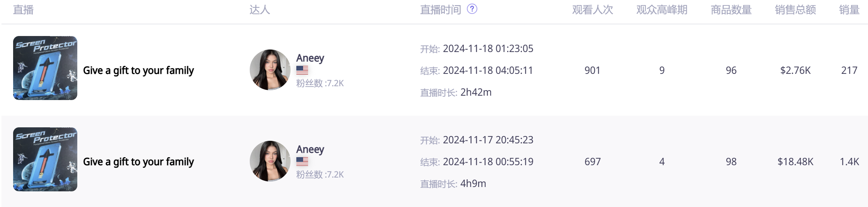The width and height of the screenshot is (868, 207).
Task: Open Screen Protector thumbnail of the 2h42m livestream
Action: 45,68
